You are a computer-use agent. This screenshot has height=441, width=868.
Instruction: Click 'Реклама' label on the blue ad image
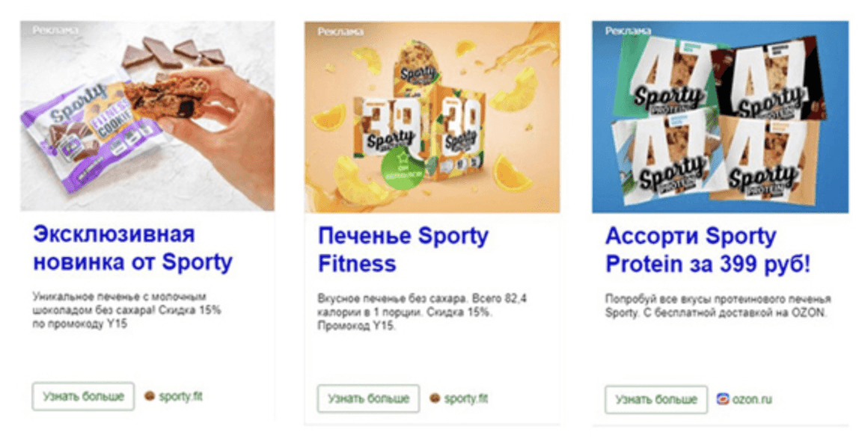(x=629, y=31)
